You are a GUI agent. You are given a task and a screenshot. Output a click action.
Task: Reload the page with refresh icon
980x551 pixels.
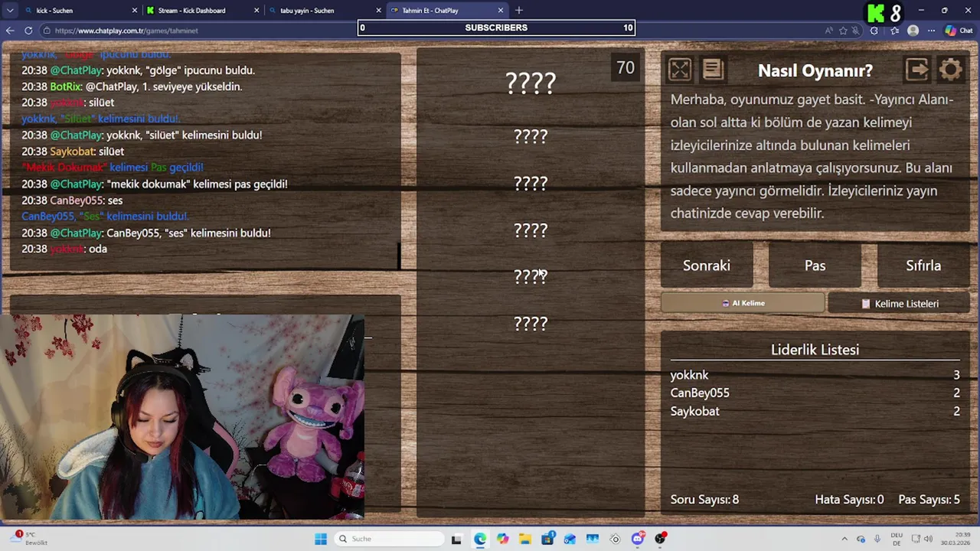coord(28,31)
